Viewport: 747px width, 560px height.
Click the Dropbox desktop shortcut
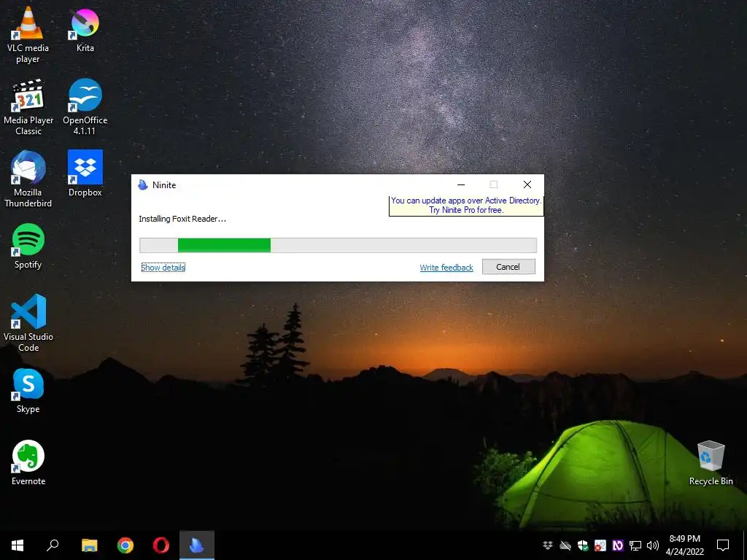coord(85,174)
